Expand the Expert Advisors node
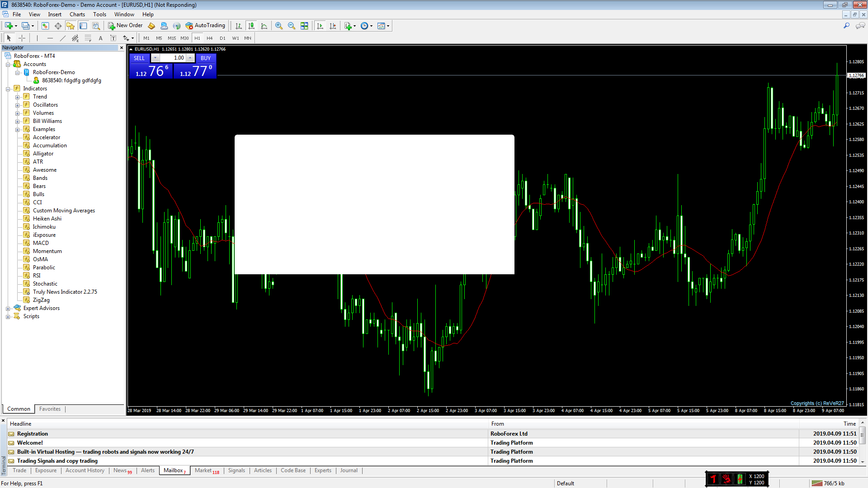868x488 pixels. coord(8,308)
